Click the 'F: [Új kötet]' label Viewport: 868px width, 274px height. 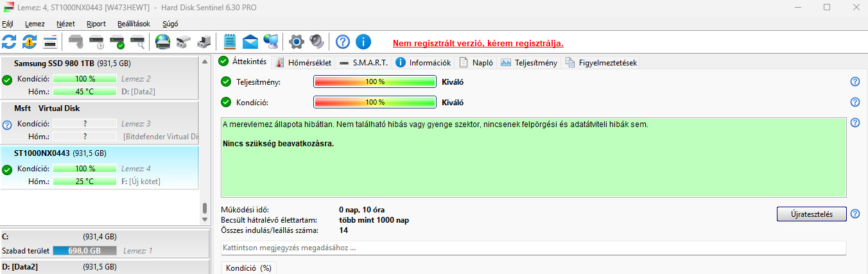(x=141, y=181)
